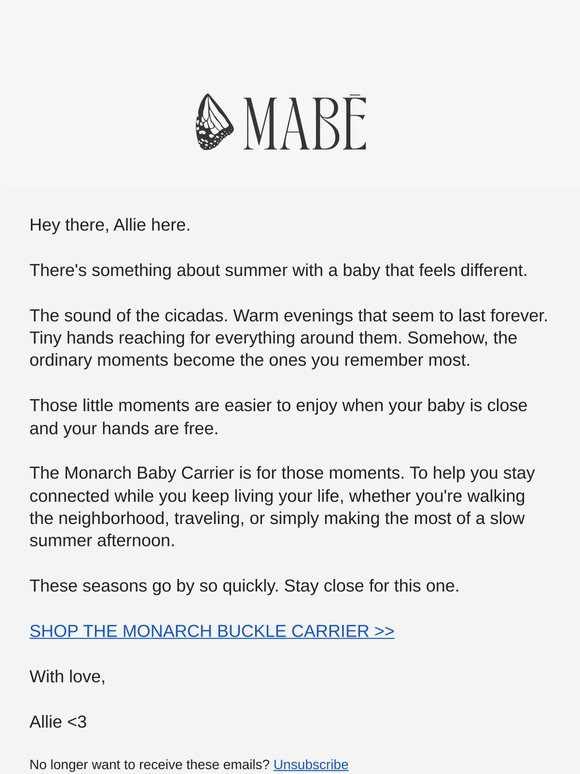Click the "sound of the cicadas" sentence

(129, 315)
